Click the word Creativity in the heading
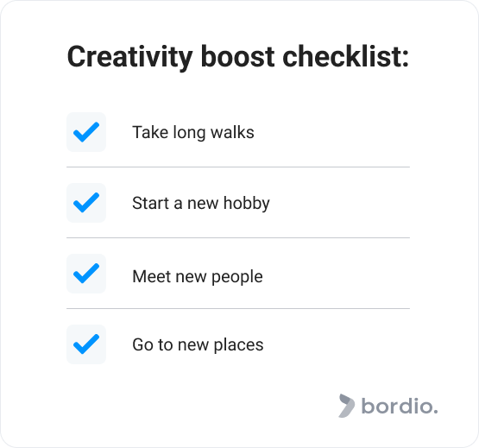Image resolution: width=479 pixels, height=448 pixels. tap(129, 57)
